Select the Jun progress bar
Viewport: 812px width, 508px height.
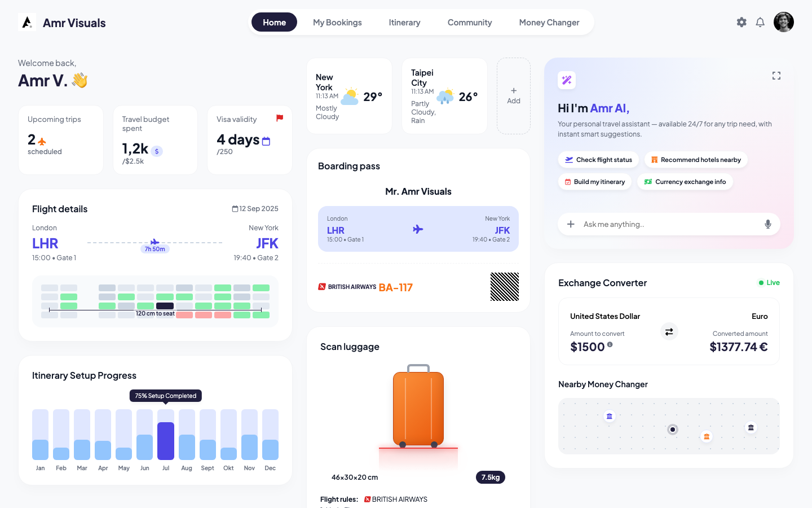(x=145, y=435)
